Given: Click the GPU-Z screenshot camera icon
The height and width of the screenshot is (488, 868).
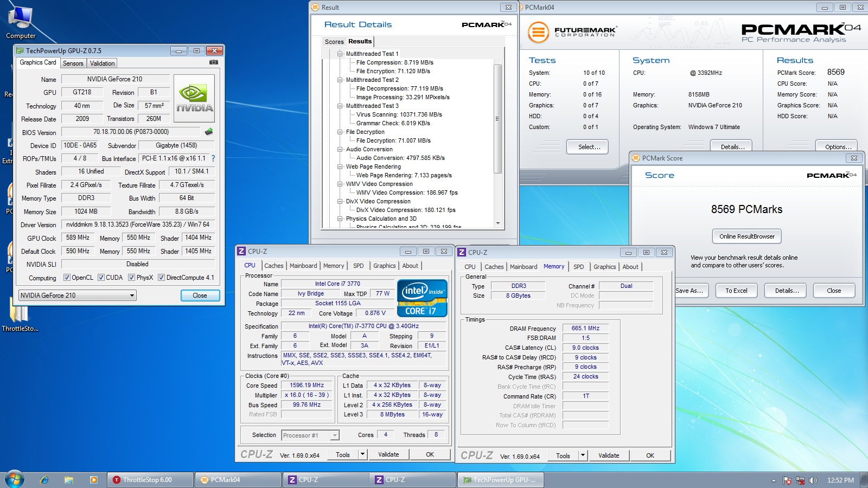Looking at the screenshot, I should click(x=214, y=63).
